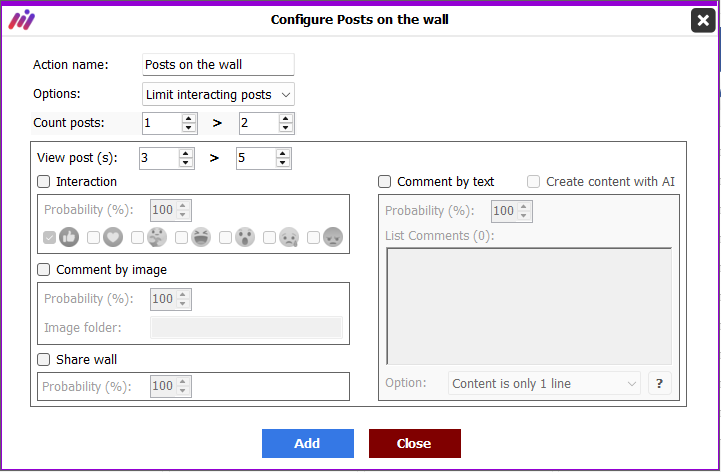Open the Limit interacting posts dropdown
The width and height of the screenshot is (721, 472).
(218, 94)
